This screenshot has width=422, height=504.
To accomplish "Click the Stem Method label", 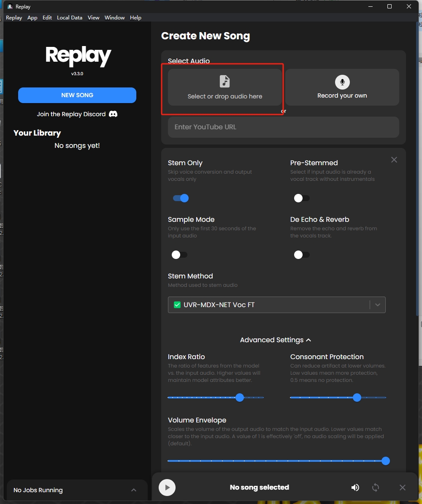I will [190, 276].
